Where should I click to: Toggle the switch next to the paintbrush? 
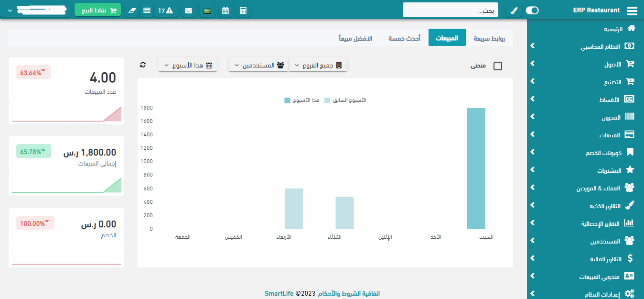532,10
